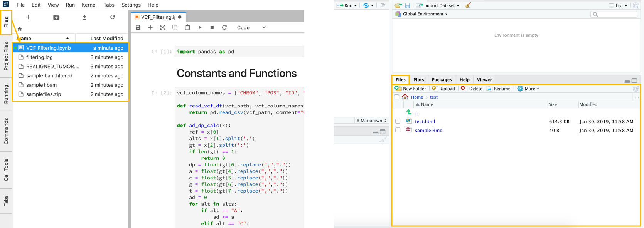The width and height of the screenshot is (644, 228).
Task: Refresh the JupyterLab file list
Action: 113,17
